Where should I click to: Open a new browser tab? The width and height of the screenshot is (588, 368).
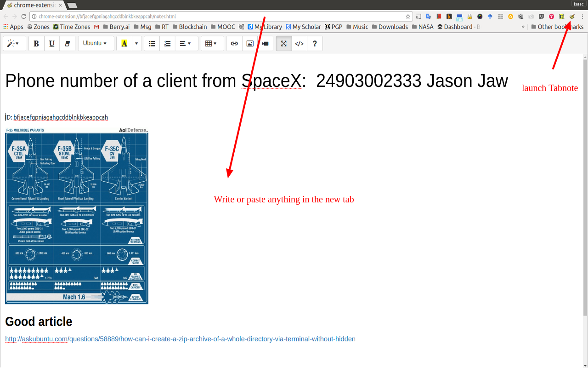click(72, 6)
